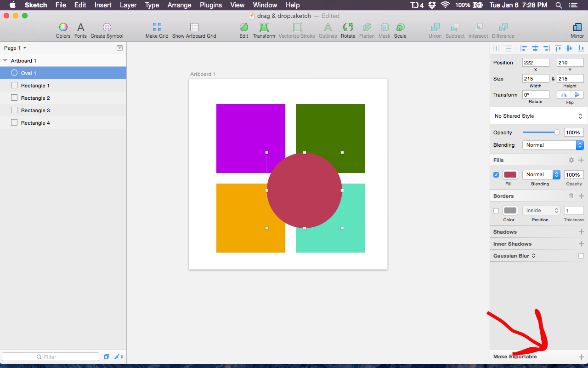Select the Rotate tool
This screenshot has height=368, width=588.
pyautogui.click(x=348, y=28)
